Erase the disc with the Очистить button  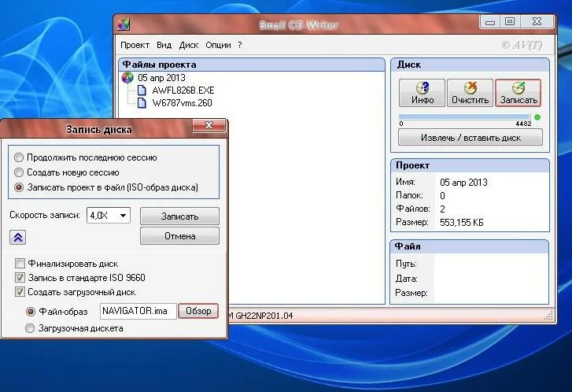(x=471, y=93)
